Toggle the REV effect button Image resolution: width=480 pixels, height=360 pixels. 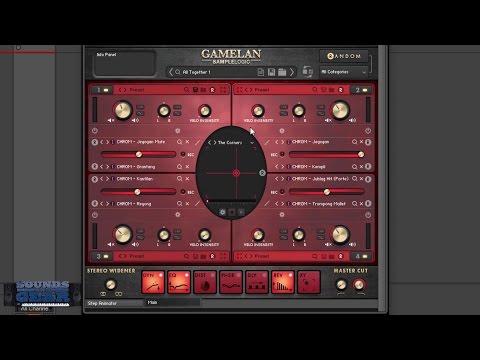[283, 282]
